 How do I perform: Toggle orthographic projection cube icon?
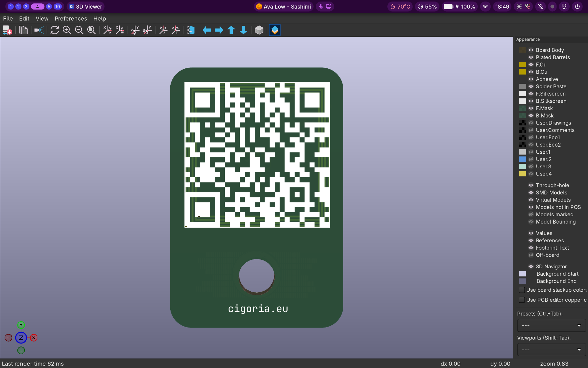click(x=259, y=30)
